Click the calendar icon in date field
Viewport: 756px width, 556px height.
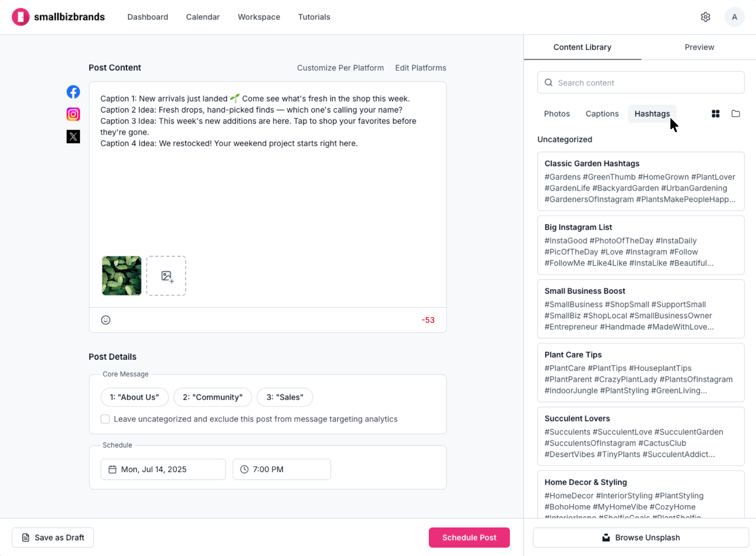(112, 469)
